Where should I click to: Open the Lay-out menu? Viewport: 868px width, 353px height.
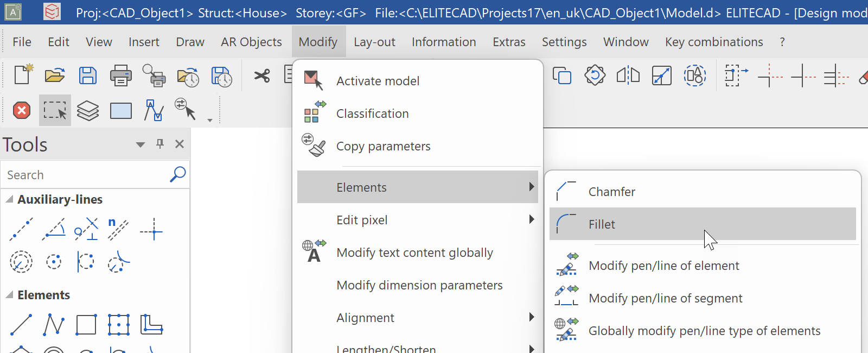point(374,42)
